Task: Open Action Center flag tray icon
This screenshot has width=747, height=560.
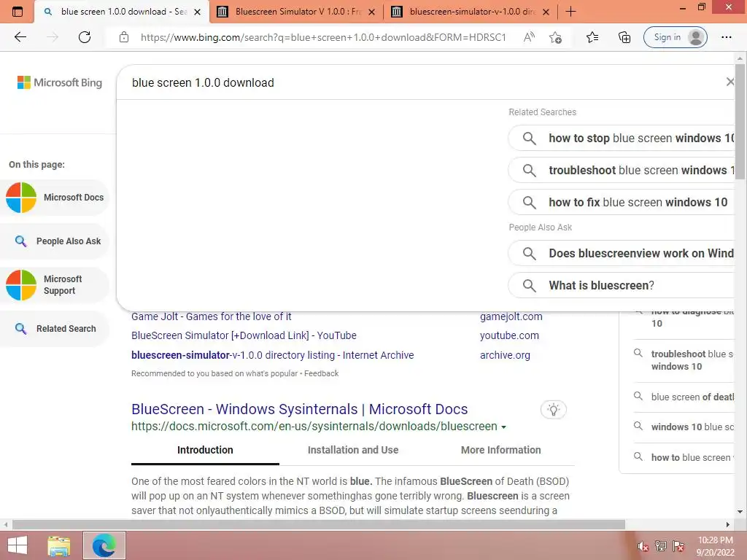Action: pyautogui.click(x=678, y=545)
